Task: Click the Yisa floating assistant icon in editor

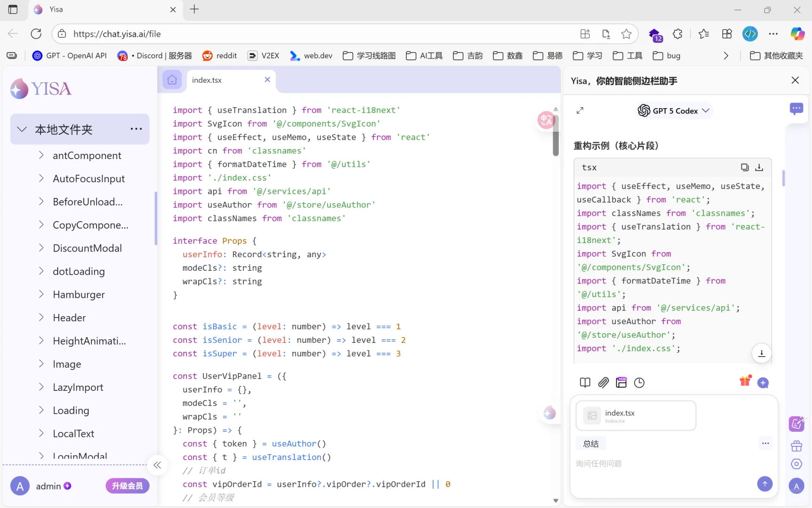Action: tap(549, 413)
